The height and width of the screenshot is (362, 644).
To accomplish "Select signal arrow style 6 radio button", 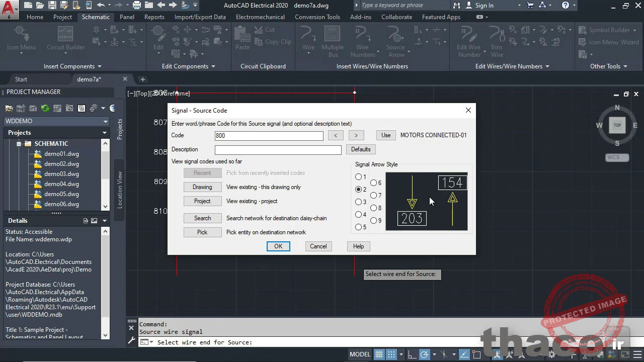I will tap(374, 183).
